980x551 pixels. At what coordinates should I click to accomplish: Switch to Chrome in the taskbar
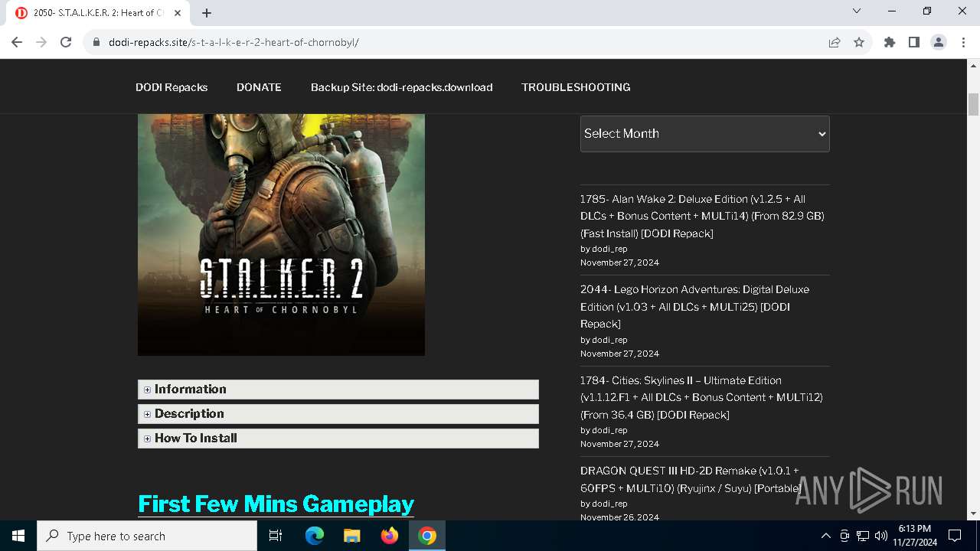(x=427, y=536)
